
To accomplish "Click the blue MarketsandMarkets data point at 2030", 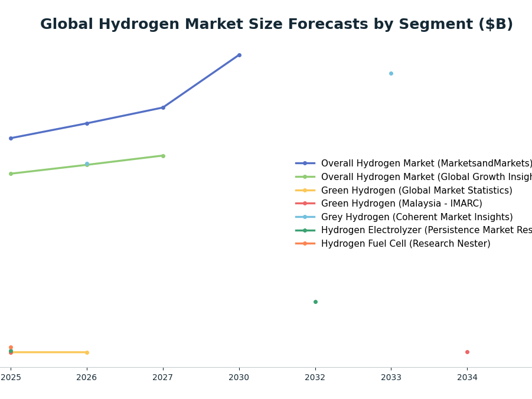I will (x=239, y=55).
